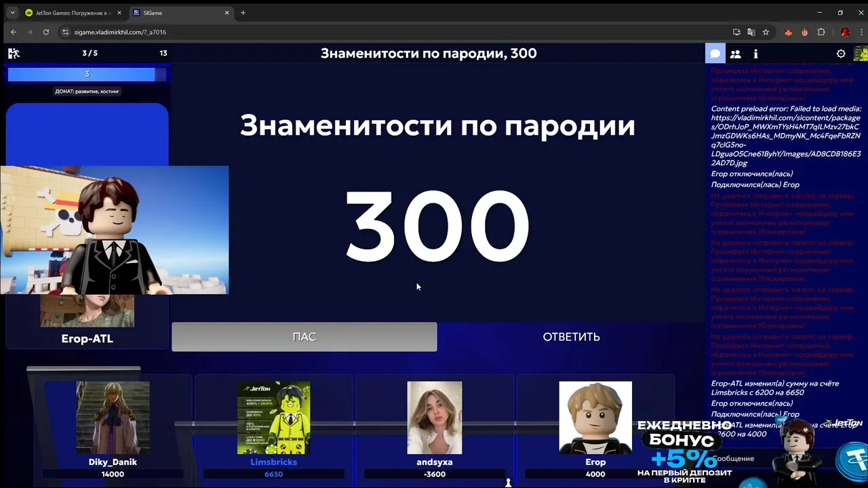
Task: Click the Diky_Danik player name
Action: point(113,462)
